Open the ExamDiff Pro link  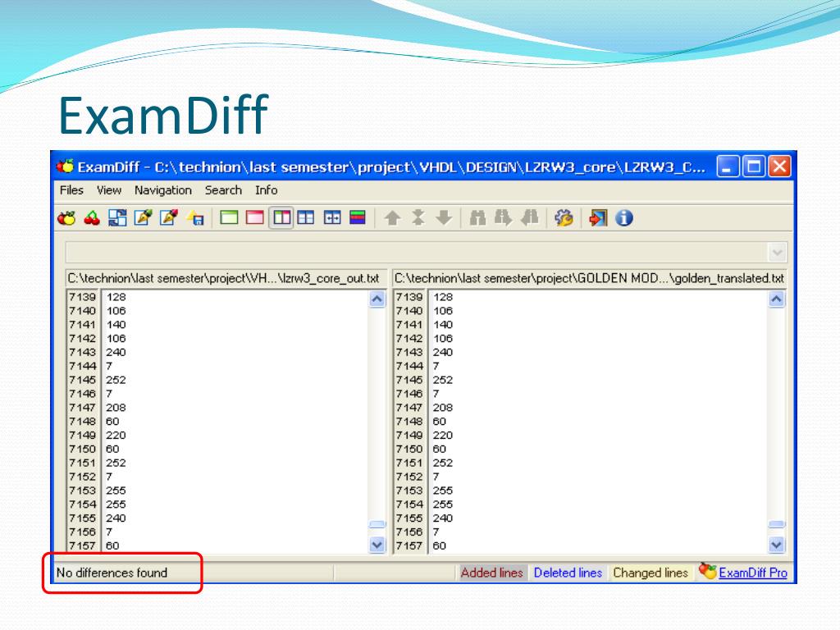click(x=753, y=573)
